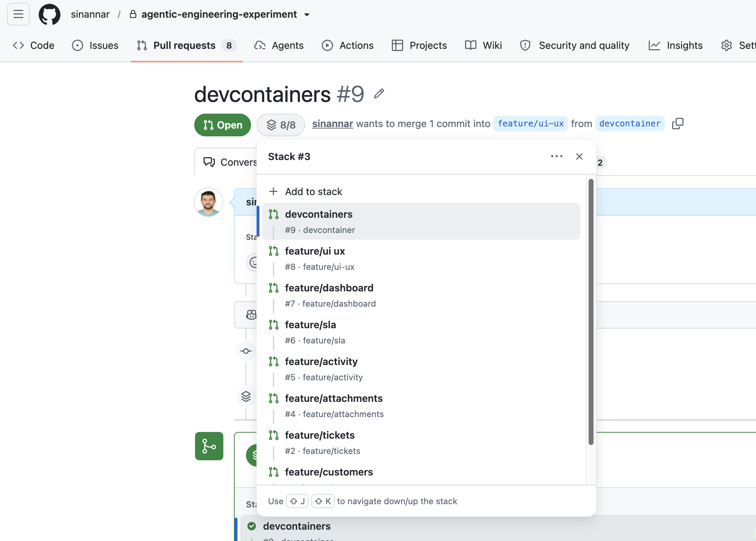Open Security and quality tab
This screenshot has width=756, height=541.
575,45
